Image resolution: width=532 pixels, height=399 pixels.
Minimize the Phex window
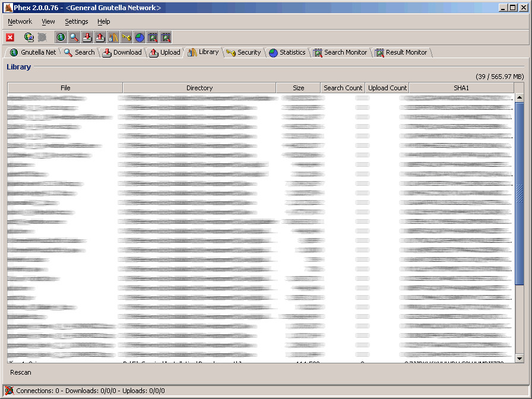[503, 8]
